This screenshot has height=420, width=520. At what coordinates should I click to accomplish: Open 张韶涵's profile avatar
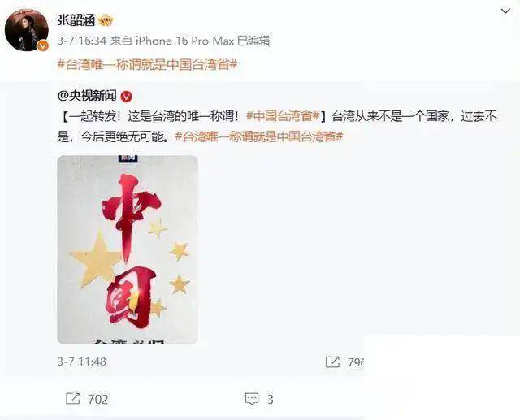click(x=27, y=30)
